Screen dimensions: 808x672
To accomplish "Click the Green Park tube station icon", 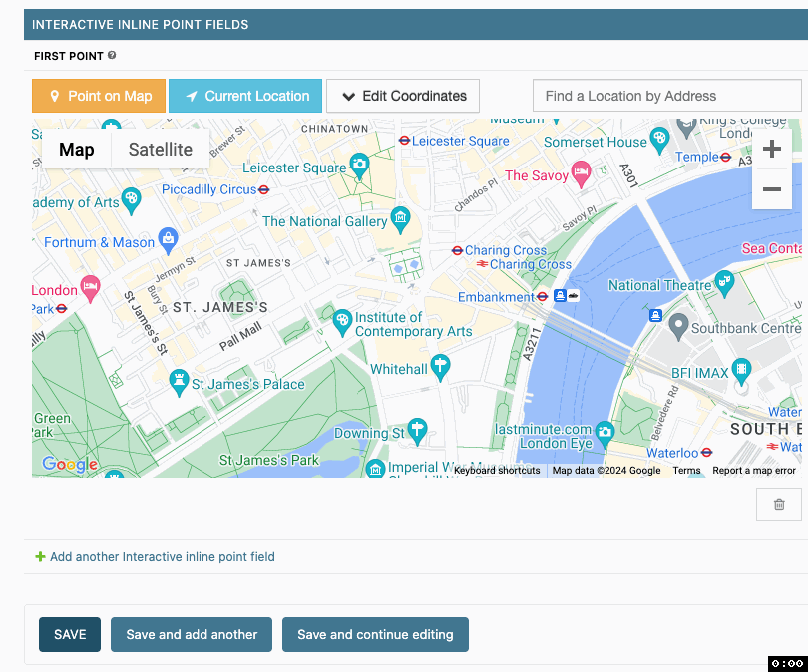I will 61,309.
